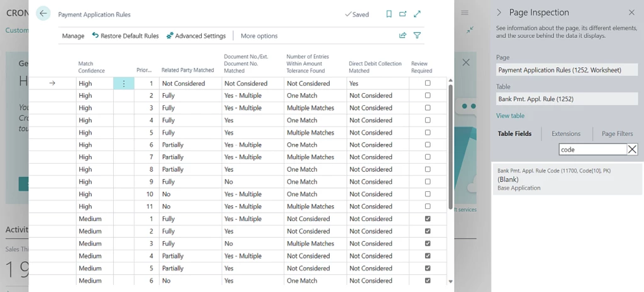This screenshot has width=644, height=292.
Task: Click the rules list vertical scrollbar
Action: coord(450,145)
